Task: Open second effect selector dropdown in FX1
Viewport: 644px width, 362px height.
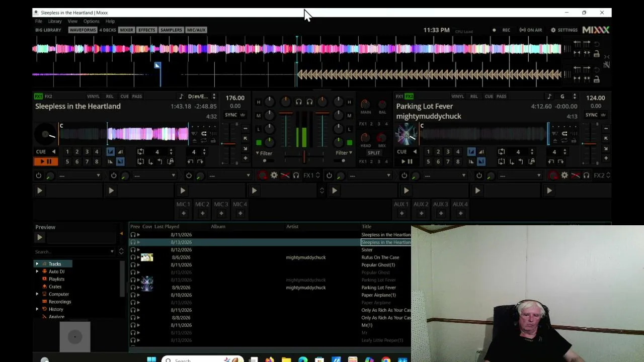Action: tap(154, 175)
